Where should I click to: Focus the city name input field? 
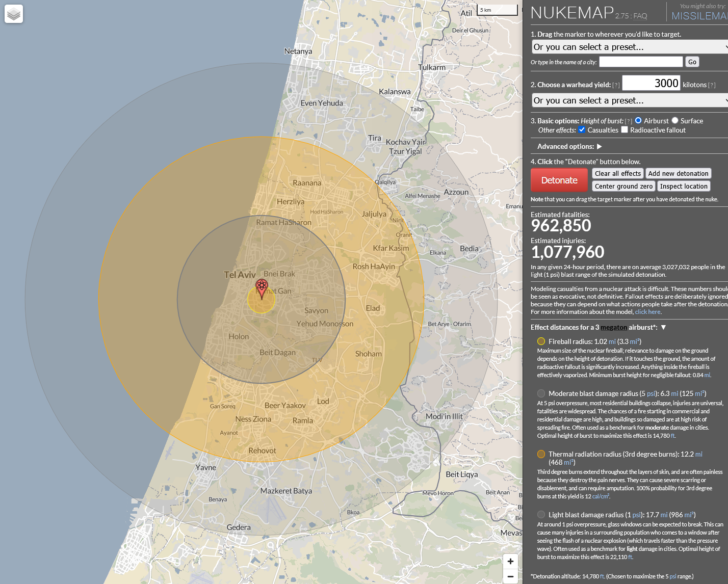tap(641, 62)
